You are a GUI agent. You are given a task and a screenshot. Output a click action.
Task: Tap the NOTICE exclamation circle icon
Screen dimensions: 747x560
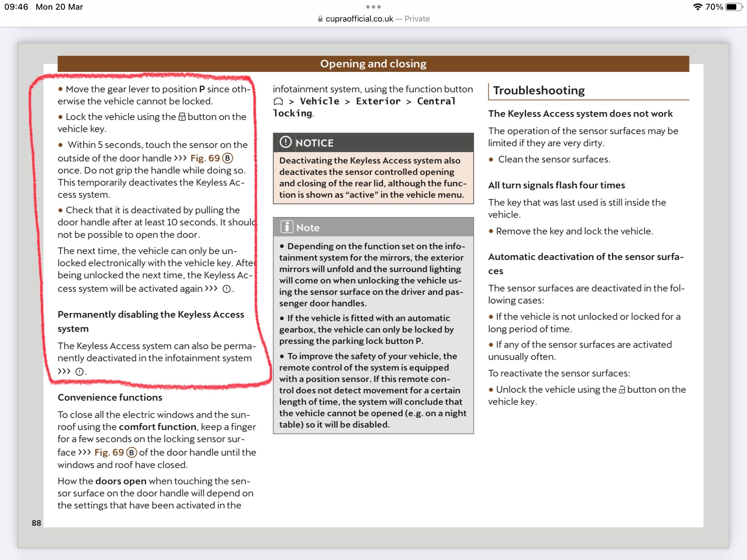(x=286, y=142)
